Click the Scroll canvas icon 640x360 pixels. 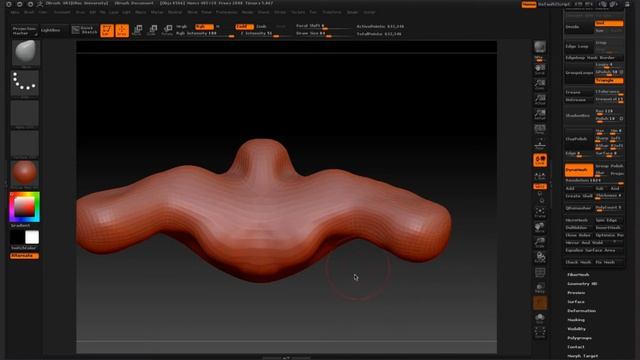pos(540,69)
